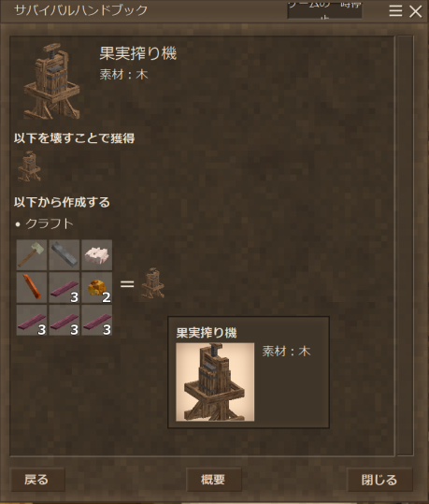Click the hammer icon in crafting grid

[32, 255]
